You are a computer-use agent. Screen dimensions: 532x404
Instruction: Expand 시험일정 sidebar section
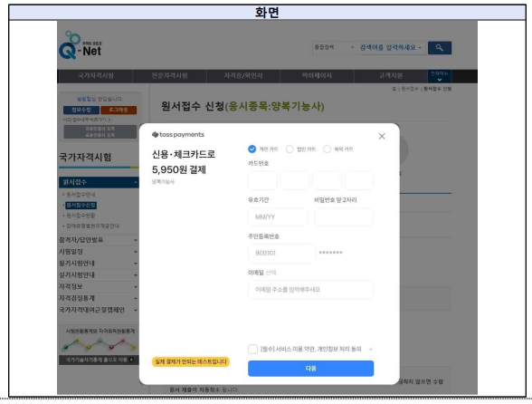click(x=99, y=252)
